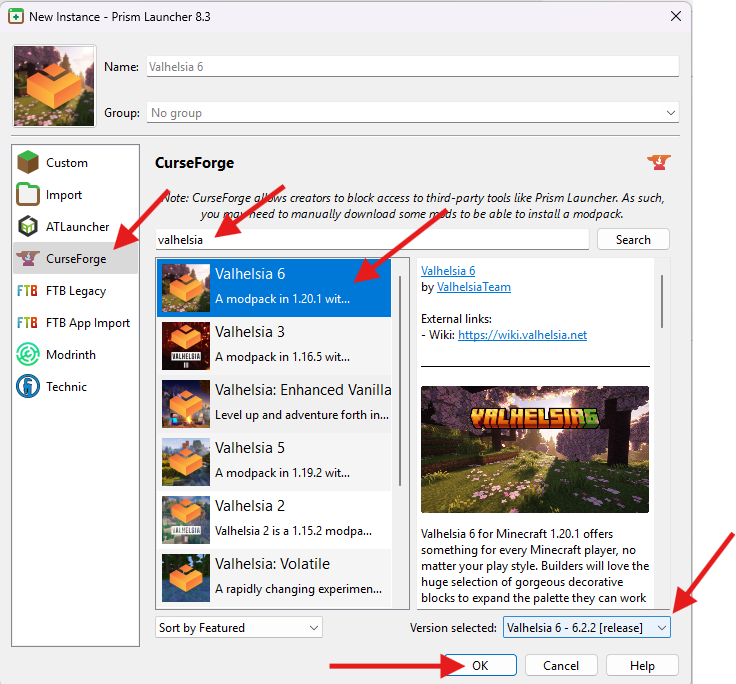Open the Group dropdown
736x684 pixels.
(x=413, y=113)
